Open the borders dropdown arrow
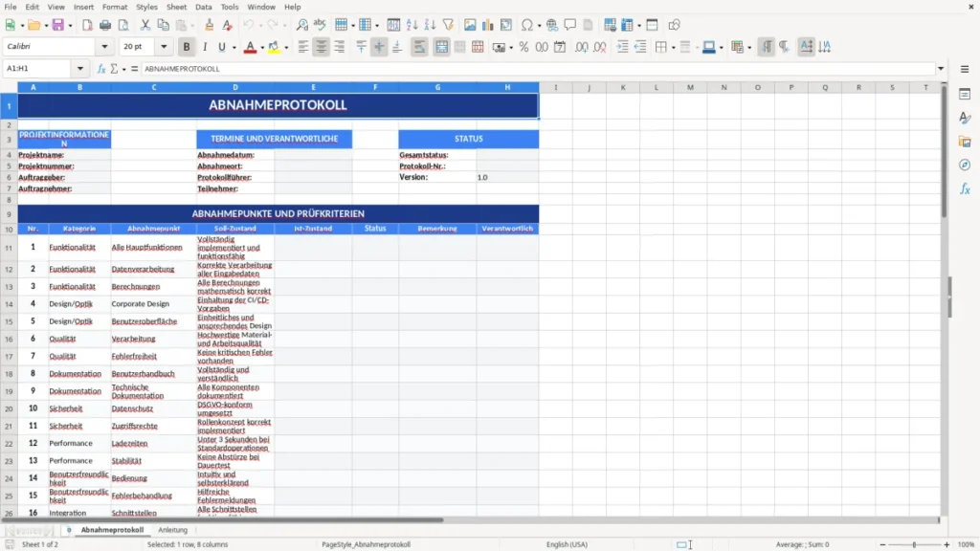The width and height of the screenshot is (980, 551). tap(673, 48)
